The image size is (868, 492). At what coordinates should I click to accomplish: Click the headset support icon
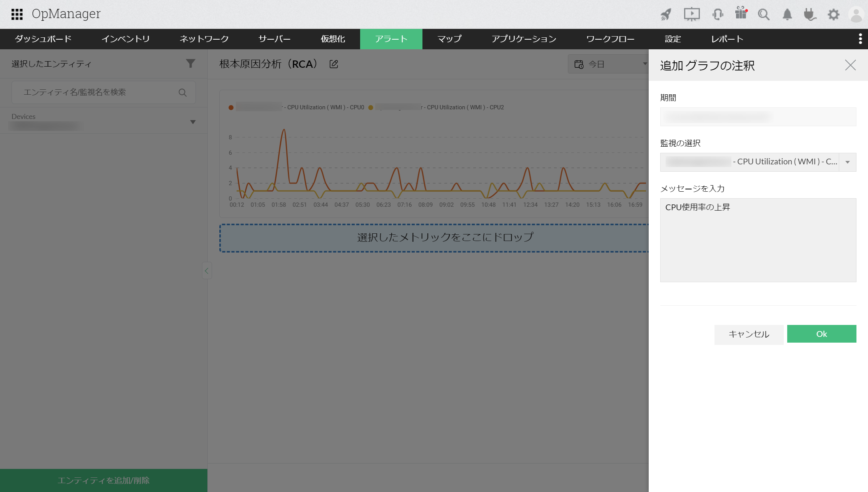[x=718, y=15]
